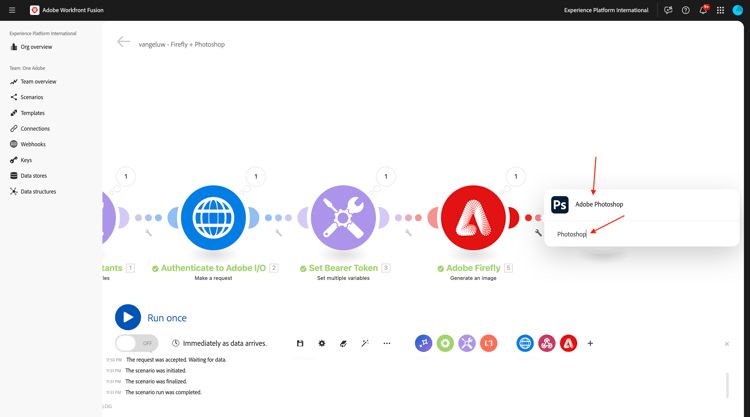Click log entry The scenario was initiated
Image resolution: width=750 pixels, height=417 pixels.
(155, 371)
